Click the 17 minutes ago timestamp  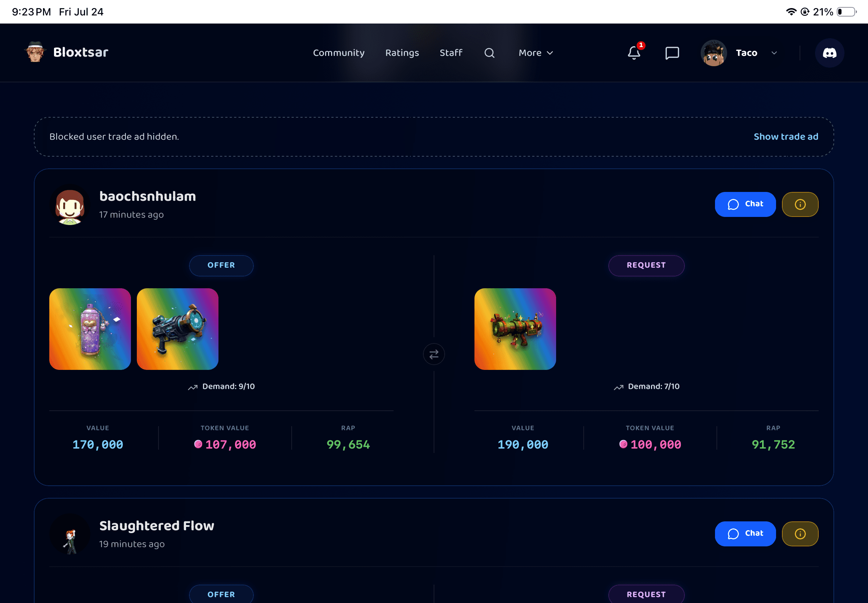[x=132, y=215]
